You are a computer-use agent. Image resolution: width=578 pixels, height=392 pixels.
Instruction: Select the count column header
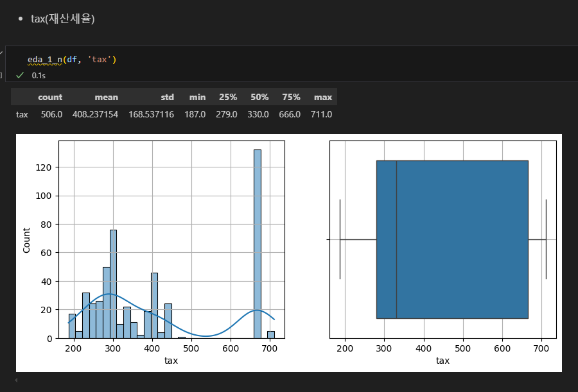(50, 98)
